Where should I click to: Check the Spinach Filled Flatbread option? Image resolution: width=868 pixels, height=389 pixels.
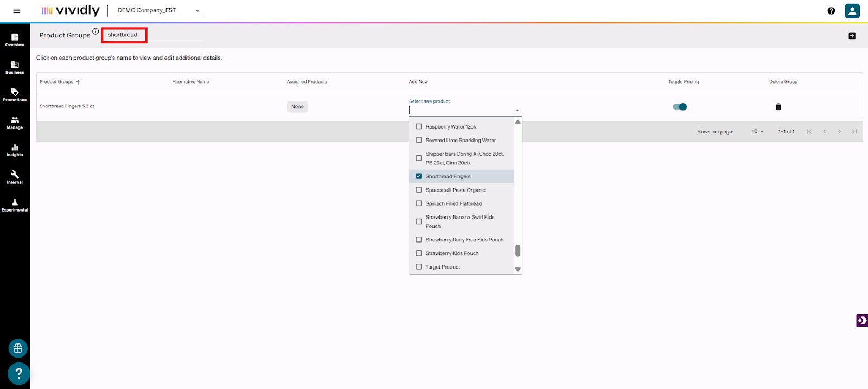(x=419, y=203)
